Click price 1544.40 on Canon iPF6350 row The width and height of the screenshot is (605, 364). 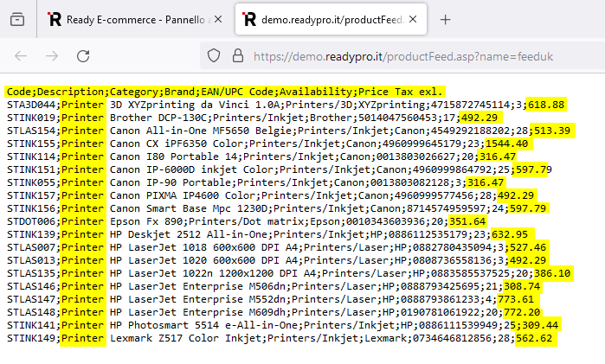pyautogui.click(x=507, y=144)
